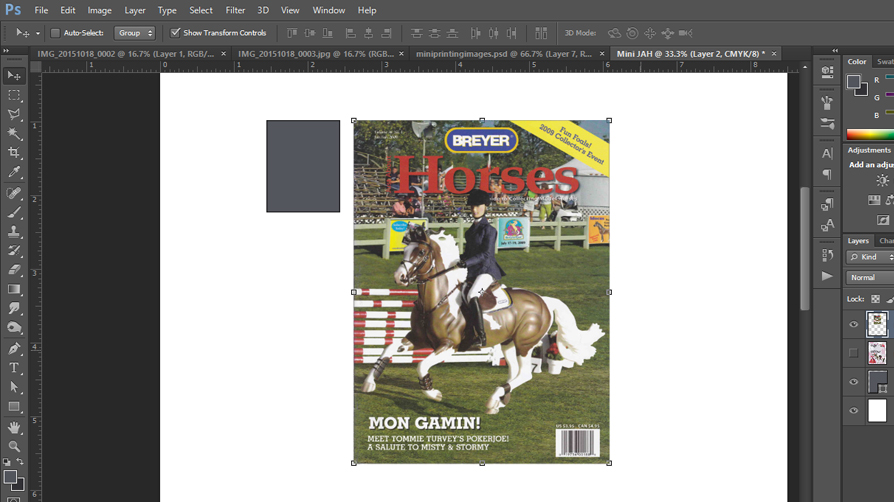Select the Horizontal Type tool
This screenshot has width=894, height=502.
click(14, 368)
